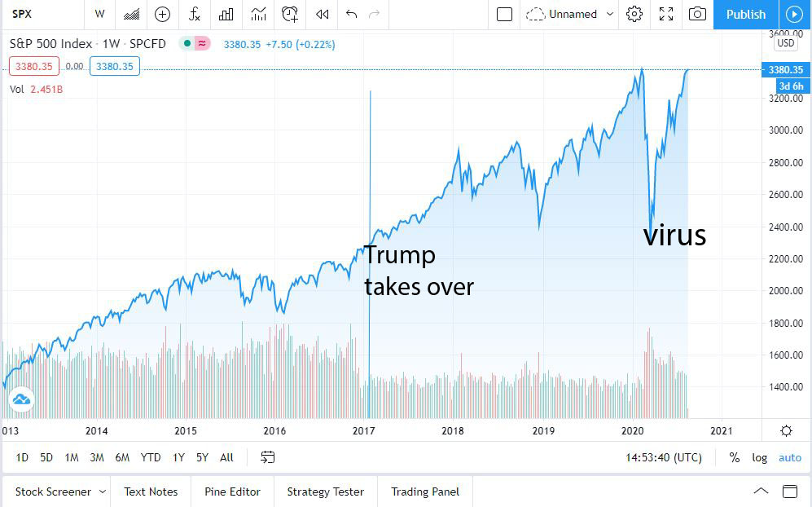This screenshot has width=812, height=507.
Task: Toggle the percent scale option
Action: 735,457
